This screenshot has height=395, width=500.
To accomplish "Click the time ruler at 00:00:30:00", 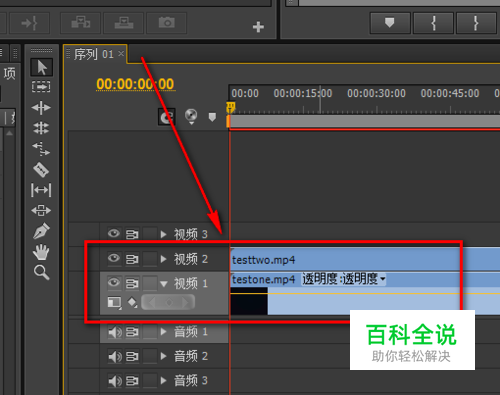I will [376, 93].
